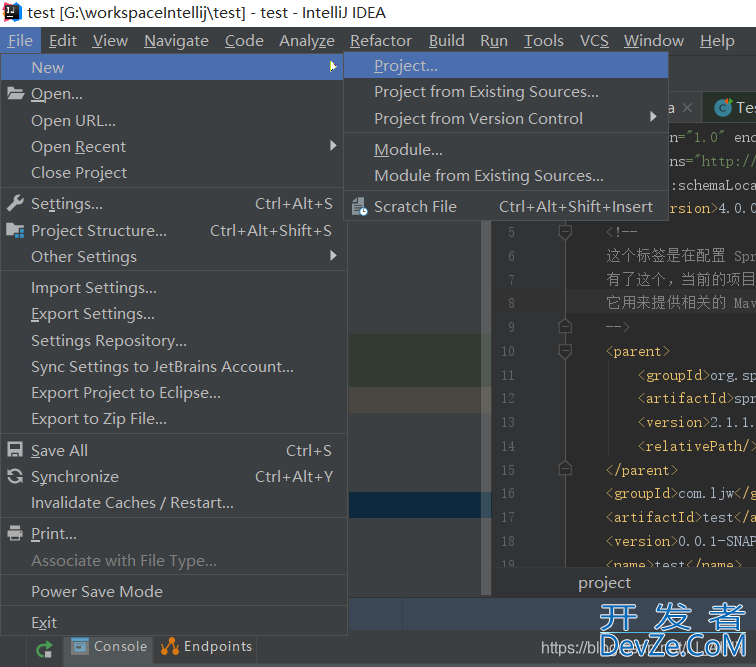This screenshot has width=756, height=667.
Task: Click the Open folder icon in File menu
Action: point(15,94)
